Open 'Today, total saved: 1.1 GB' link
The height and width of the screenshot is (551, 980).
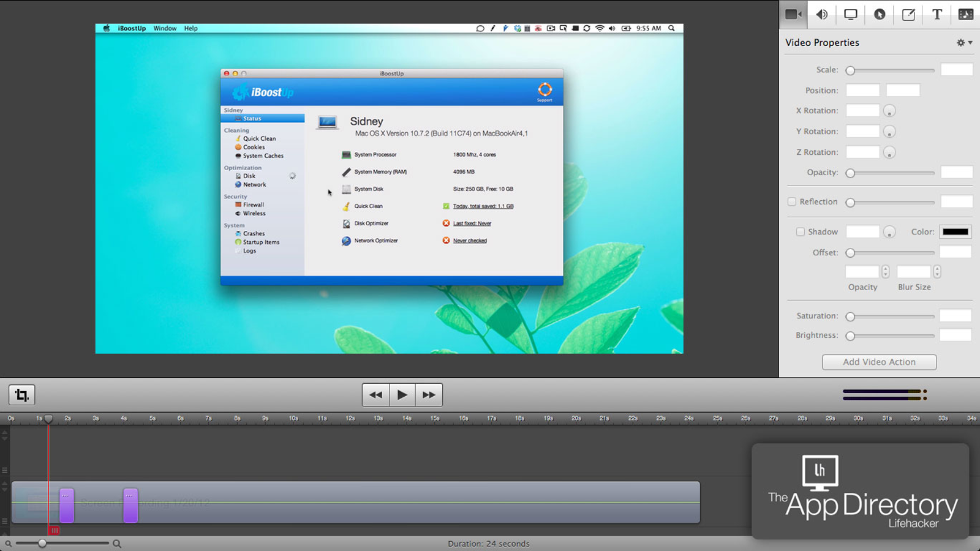483,206
